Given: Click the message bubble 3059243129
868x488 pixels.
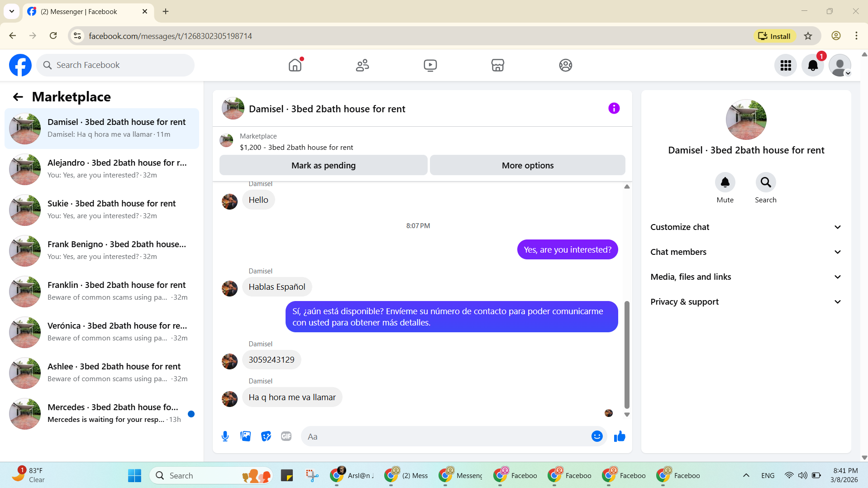Looking at the screenshot, I should tap(272, 359).
